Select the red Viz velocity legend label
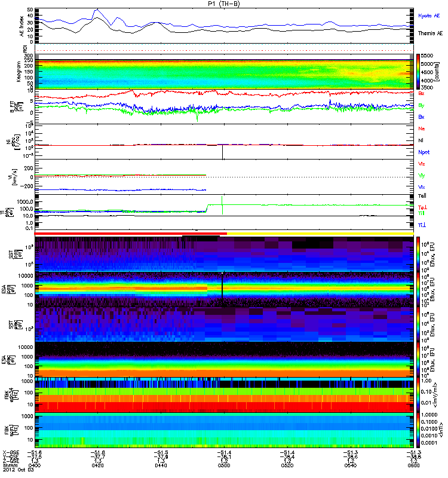The width and height of the screenshot is (448, 478). (422, 164)
